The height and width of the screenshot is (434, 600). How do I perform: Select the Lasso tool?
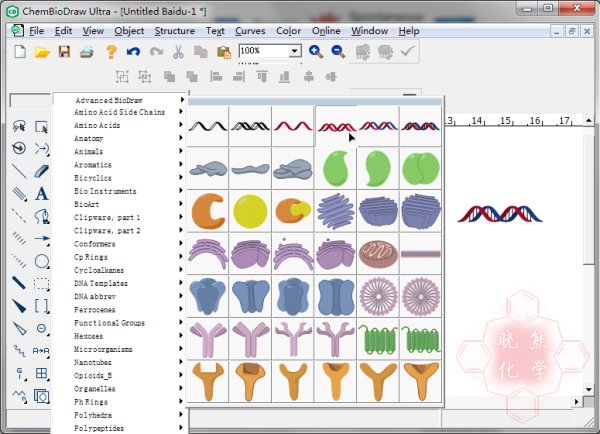click(x=19, y=126)
